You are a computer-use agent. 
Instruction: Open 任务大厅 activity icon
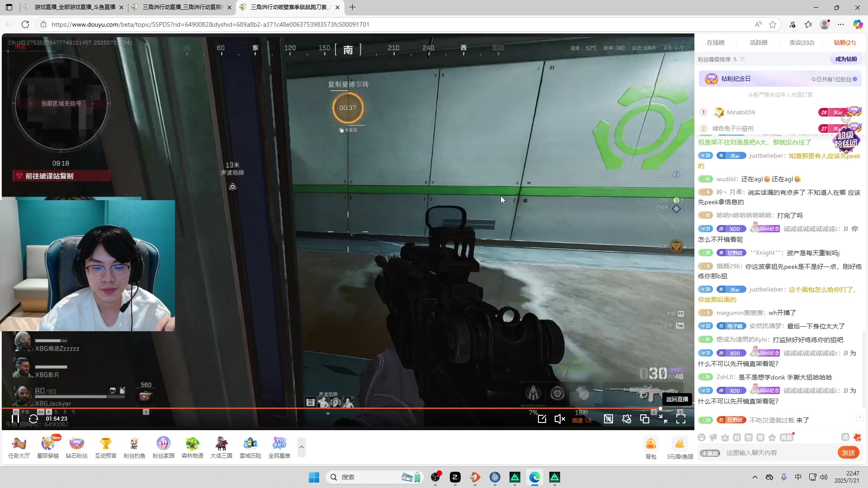[19, 448]
